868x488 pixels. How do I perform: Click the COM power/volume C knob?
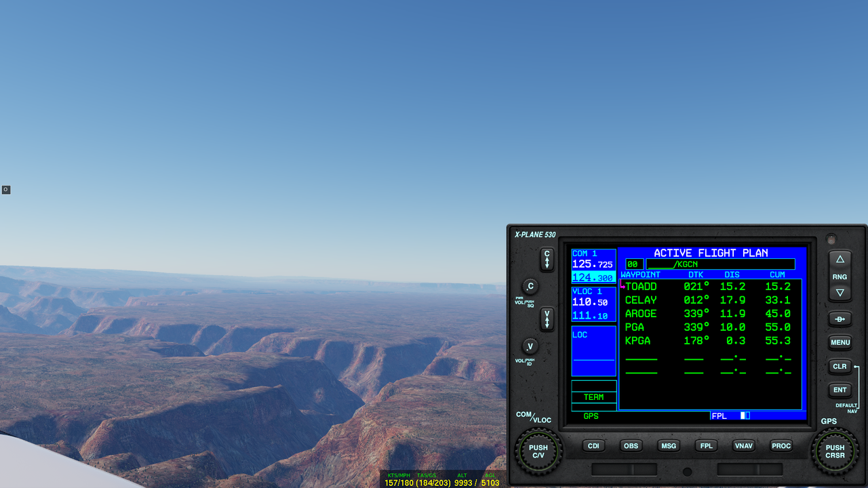pos(530,286)
